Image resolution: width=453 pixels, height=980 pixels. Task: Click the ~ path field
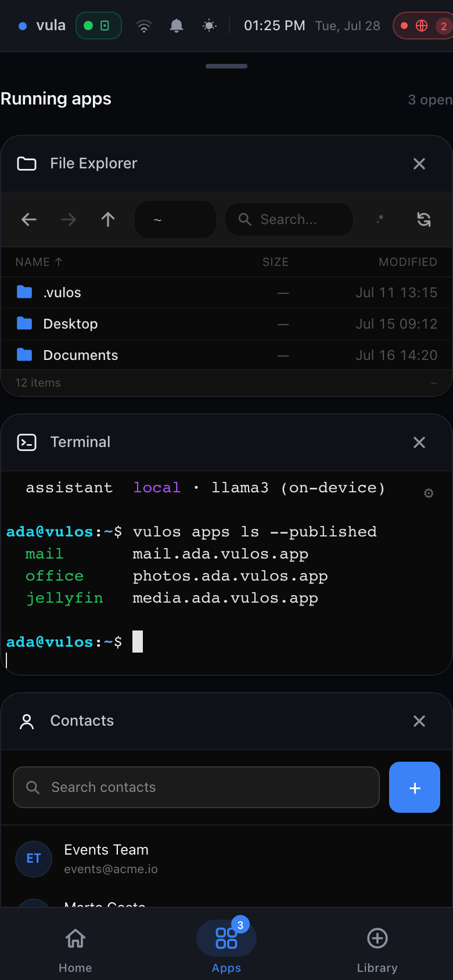click(175, 219)
